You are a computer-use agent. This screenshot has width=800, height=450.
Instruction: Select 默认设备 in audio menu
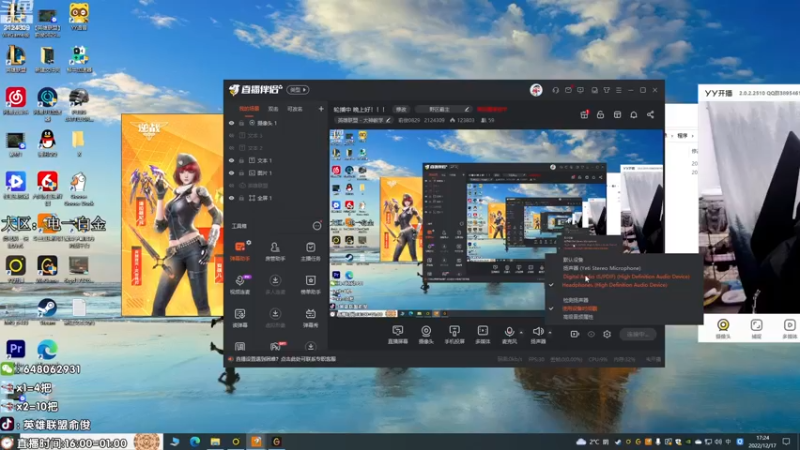[x=573, y=260]
